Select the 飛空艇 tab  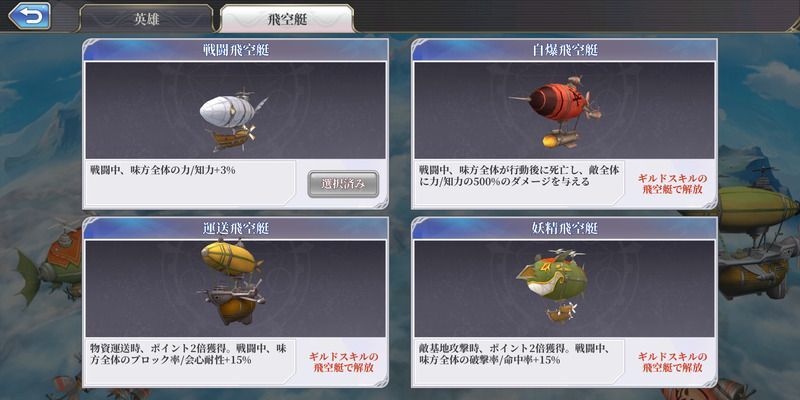pos(287,19)
